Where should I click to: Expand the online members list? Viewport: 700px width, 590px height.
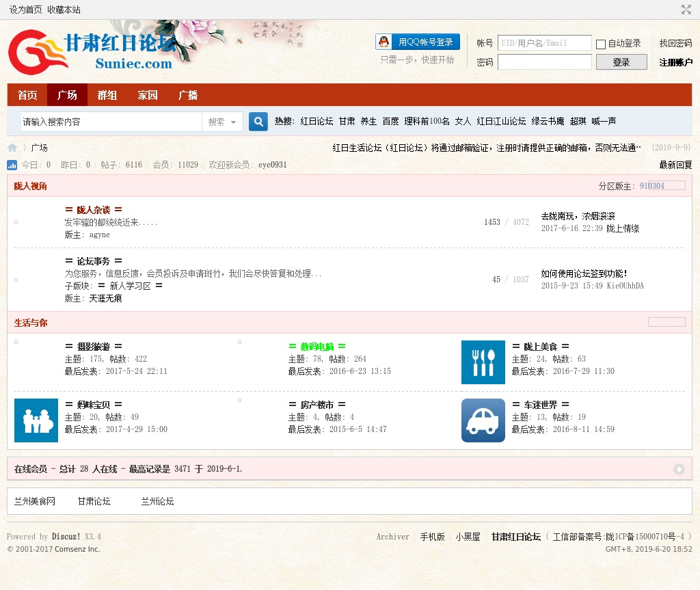[x=678, y=469]
